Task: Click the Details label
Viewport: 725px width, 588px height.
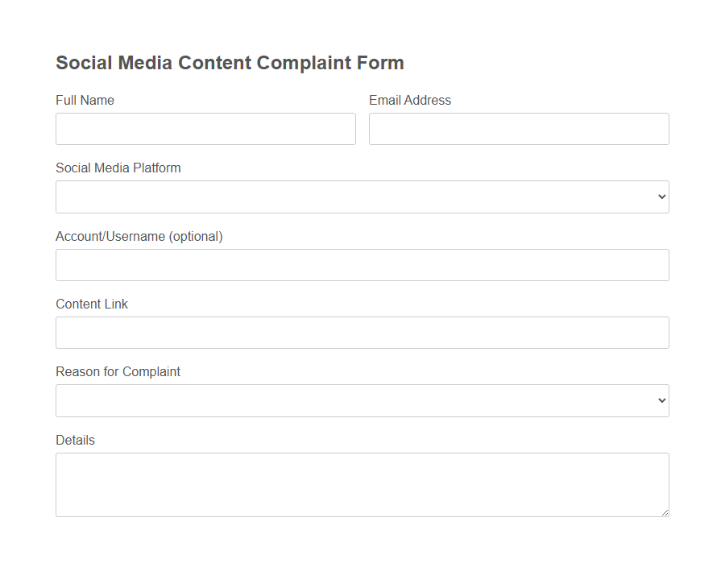Action: click(75, 440)
